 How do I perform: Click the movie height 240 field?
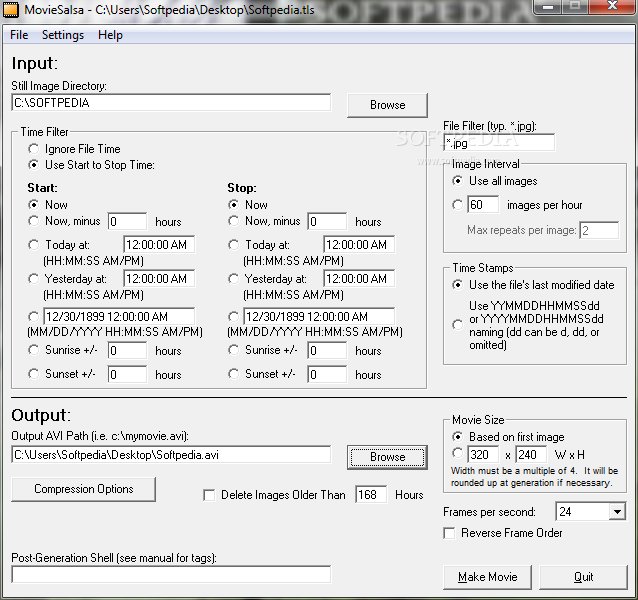click(x=531, y=454)
